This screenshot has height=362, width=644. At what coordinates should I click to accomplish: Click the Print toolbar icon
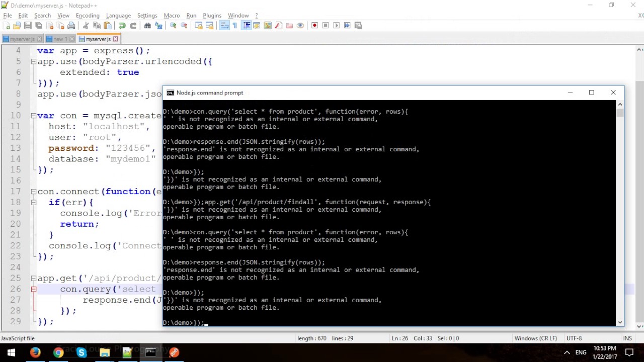pos(71,25)
